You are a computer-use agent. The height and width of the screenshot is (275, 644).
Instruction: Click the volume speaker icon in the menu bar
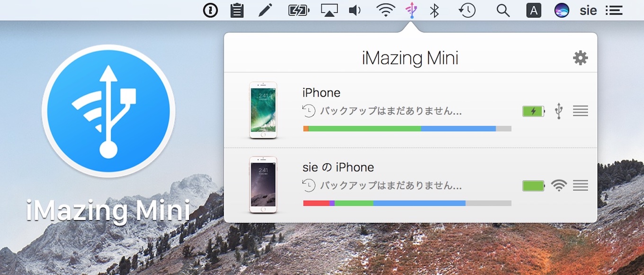tap(354, 9)
